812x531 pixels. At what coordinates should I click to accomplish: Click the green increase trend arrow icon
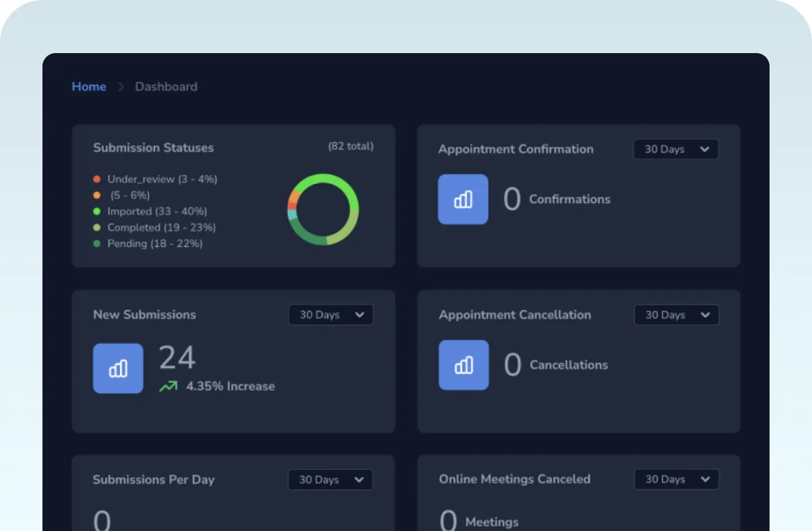[x=169, y=386]
